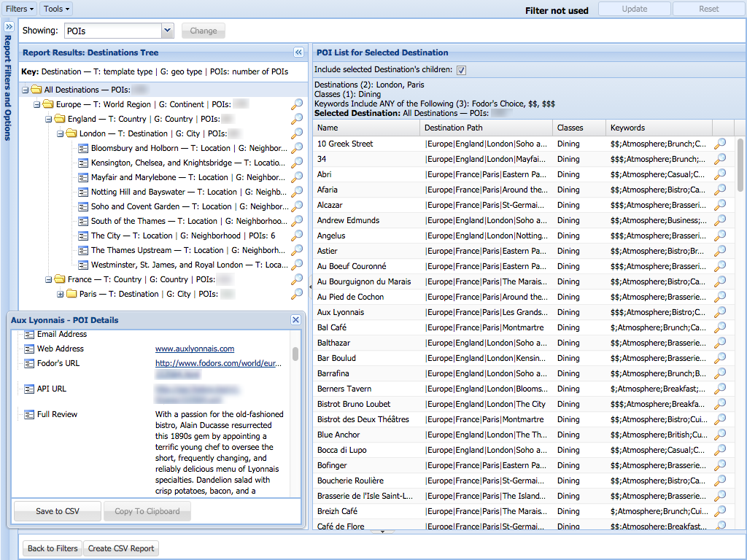Open the Showing POIs dropdown
This screenshot has height=560, width=747.
click(167, 31)
